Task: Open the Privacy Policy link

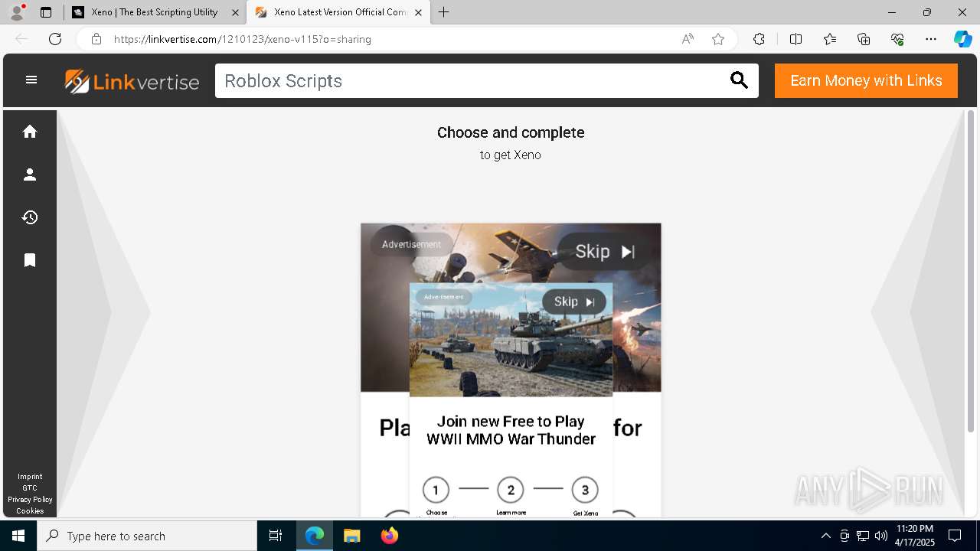Action: click(x=30, y=500)
